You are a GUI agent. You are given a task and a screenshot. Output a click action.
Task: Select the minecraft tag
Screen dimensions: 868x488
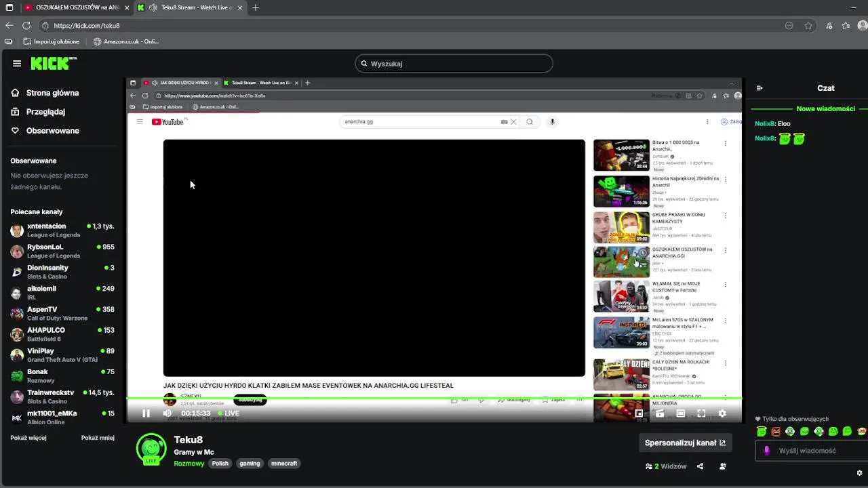(x=284, y=464)
